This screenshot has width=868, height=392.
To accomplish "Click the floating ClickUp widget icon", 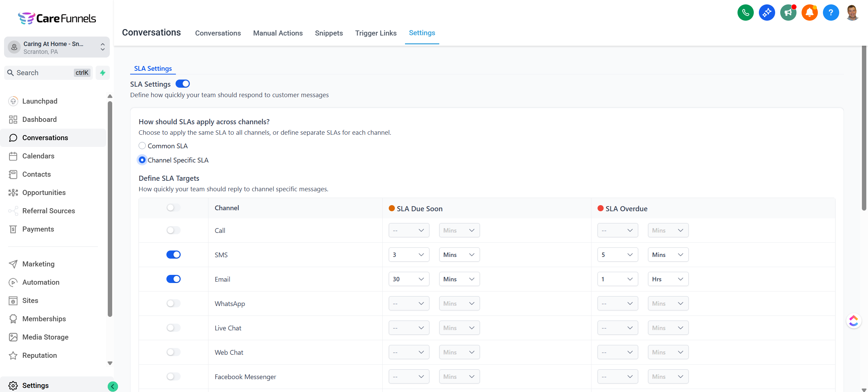I will point(853,321).
